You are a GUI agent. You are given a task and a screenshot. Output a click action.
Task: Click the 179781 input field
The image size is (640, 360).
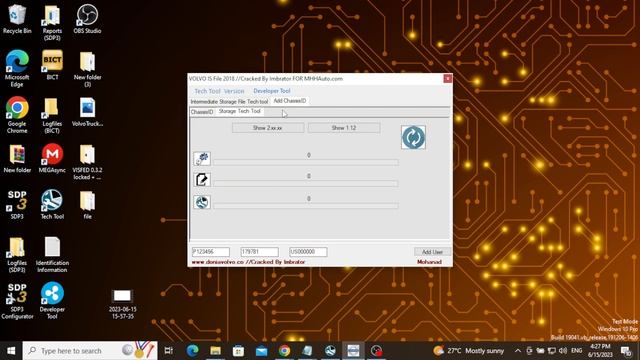(260, 252)
